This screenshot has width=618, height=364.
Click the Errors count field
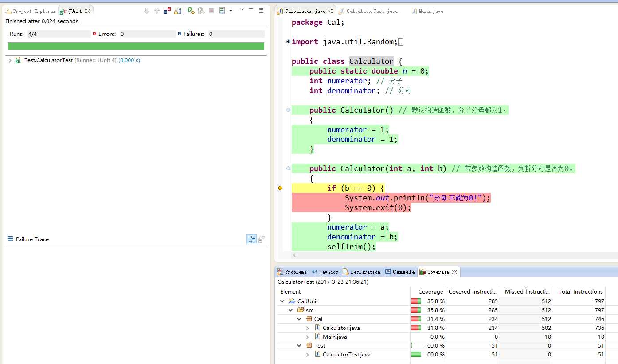(148, 34)
